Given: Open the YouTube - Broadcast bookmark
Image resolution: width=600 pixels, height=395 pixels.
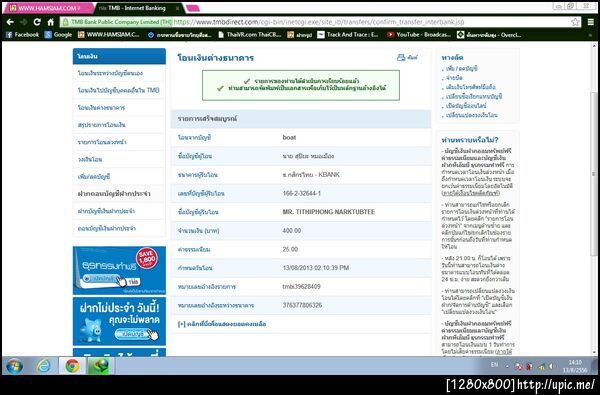Looking at the screenshot, I should [419, 35].
